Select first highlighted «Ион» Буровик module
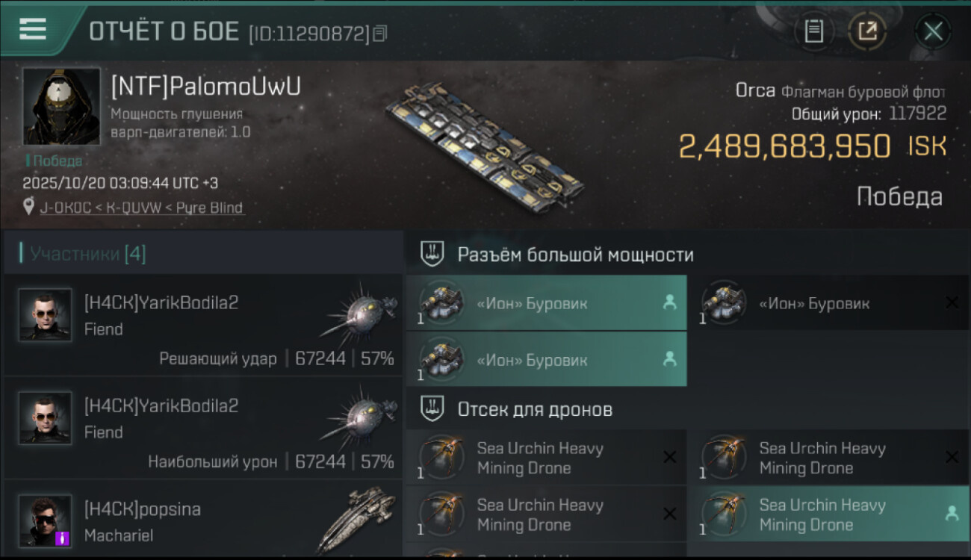The width and height of the screenshot is (971, 560). [x=546, y=303]
